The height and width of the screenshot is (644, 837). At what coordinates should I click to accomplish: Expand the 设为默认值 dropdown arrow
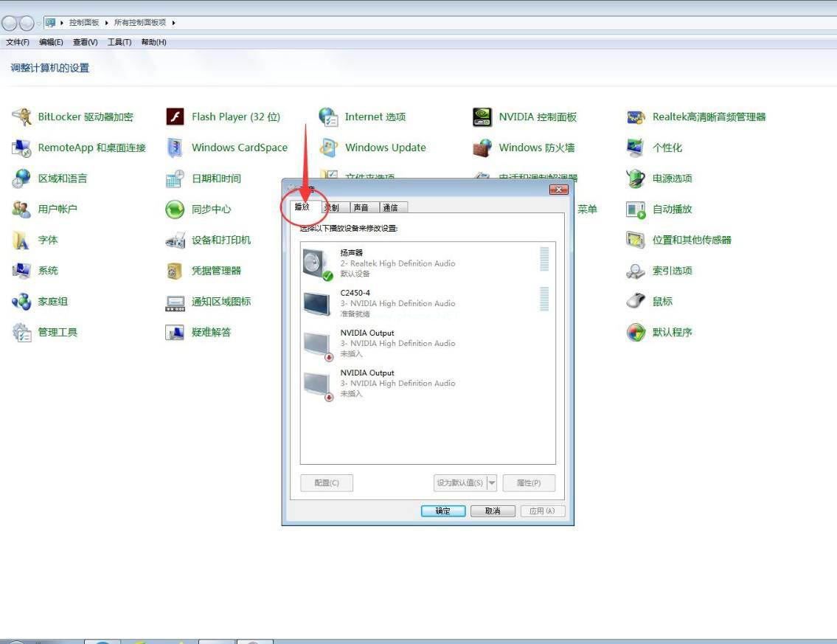(492, 482)
